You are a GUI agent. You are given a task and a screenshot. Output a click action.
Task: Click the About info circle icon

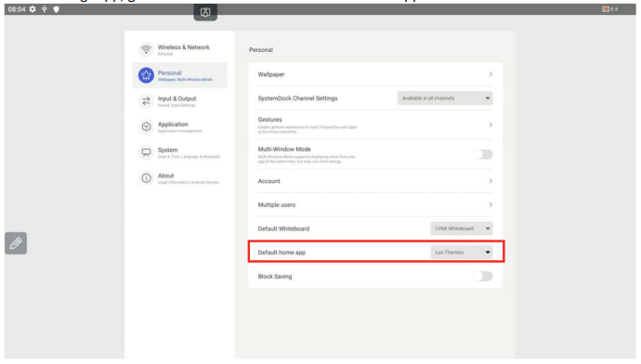146,178
